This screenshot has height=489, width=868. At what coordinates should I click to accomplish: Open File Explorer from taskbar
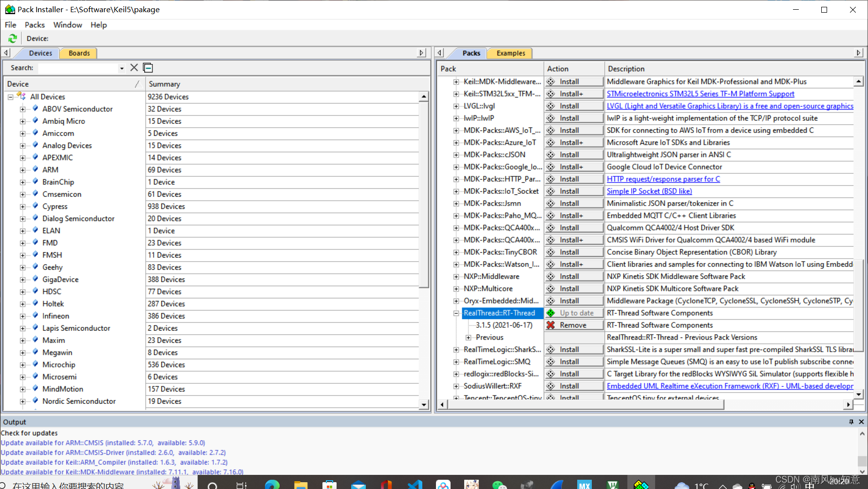pyautogui.click(x=301, y=484)
